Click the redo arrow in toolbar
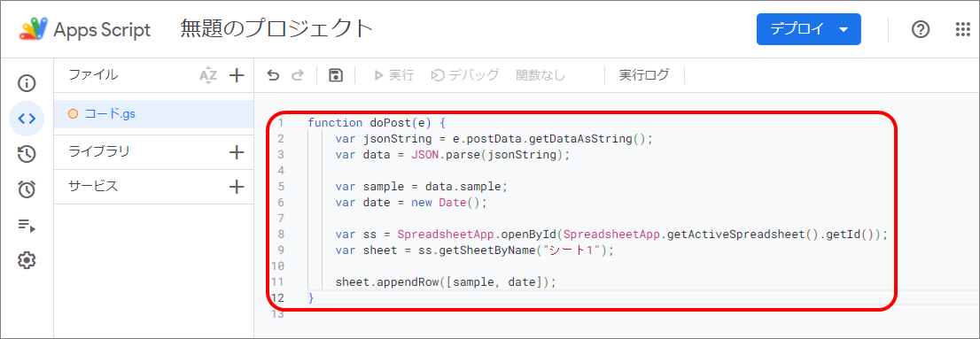 click(298, 75)
